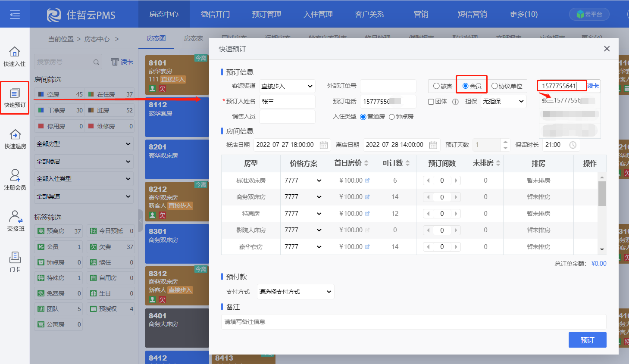
Task: Close the 快速预订 dialog
Action: pos(607,49)
